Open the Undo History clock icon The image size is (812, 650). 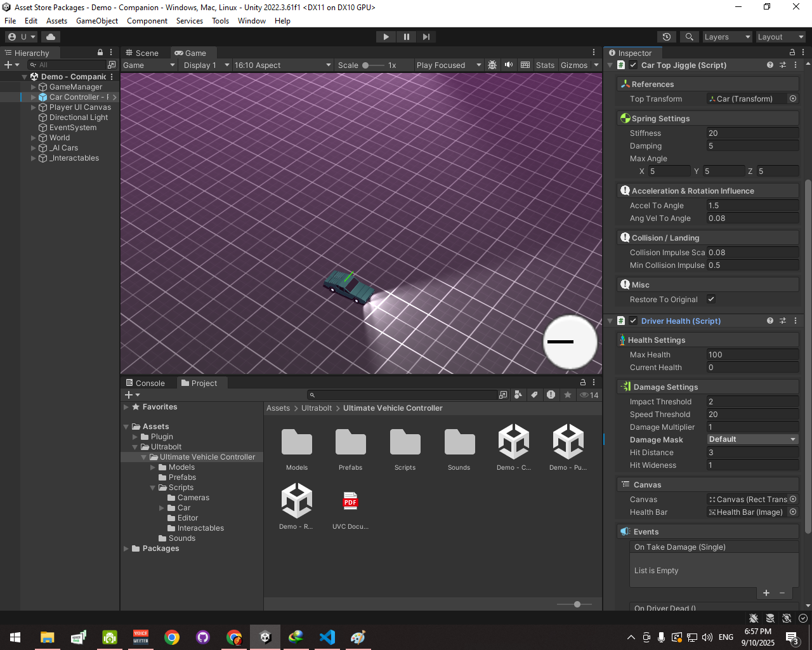[x=666, y=37]
